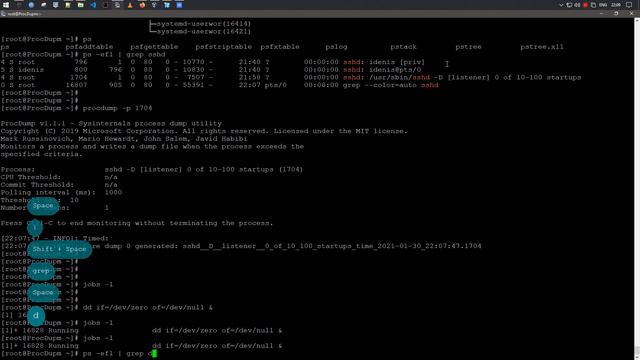Click the terminal's green text cursor
This screenshot has height=360, width=640.
pyautogui.click(x=154, y=353)
